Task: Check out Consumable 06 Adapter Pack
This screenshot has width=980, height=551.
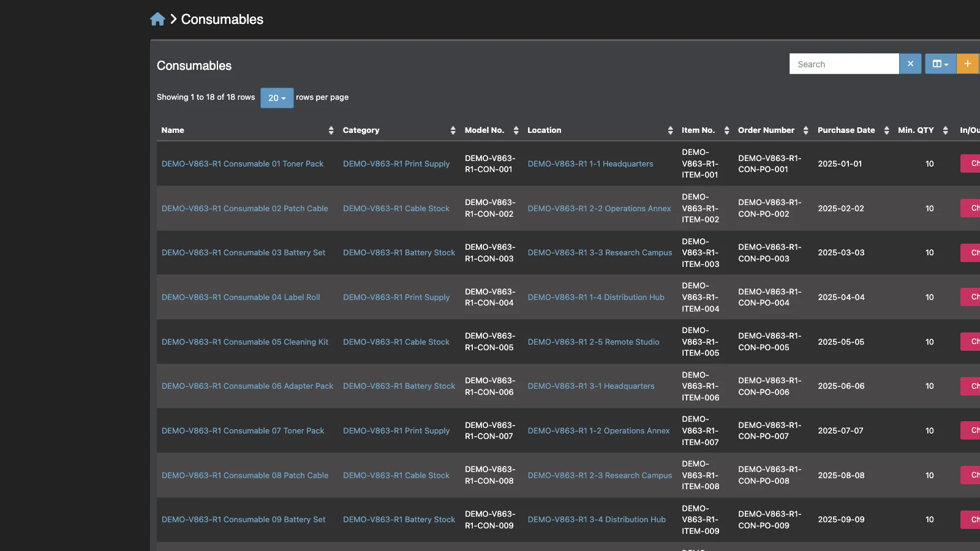Action: pyautogui.click(x=971, y=386)
